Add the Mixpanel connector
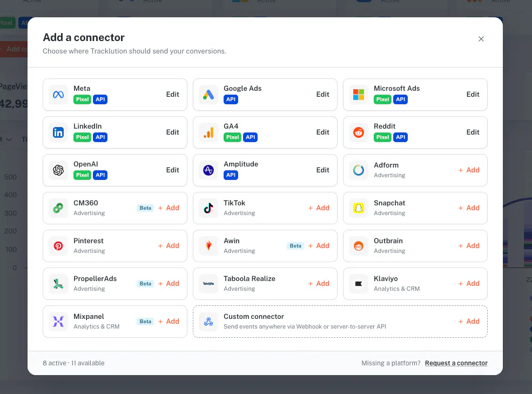Viewport: 532px width, 394px height. 169,322
